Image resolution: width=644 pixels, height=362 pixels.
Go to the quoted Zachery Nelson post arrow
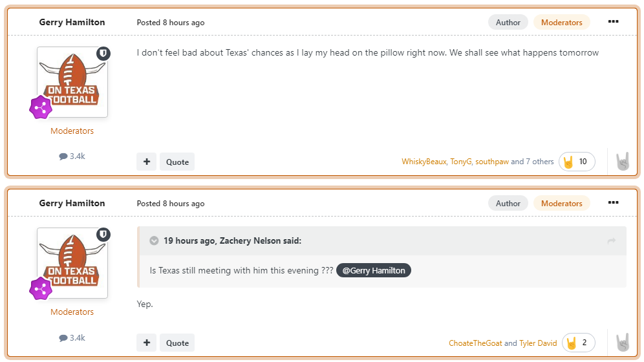pos(611,241)
